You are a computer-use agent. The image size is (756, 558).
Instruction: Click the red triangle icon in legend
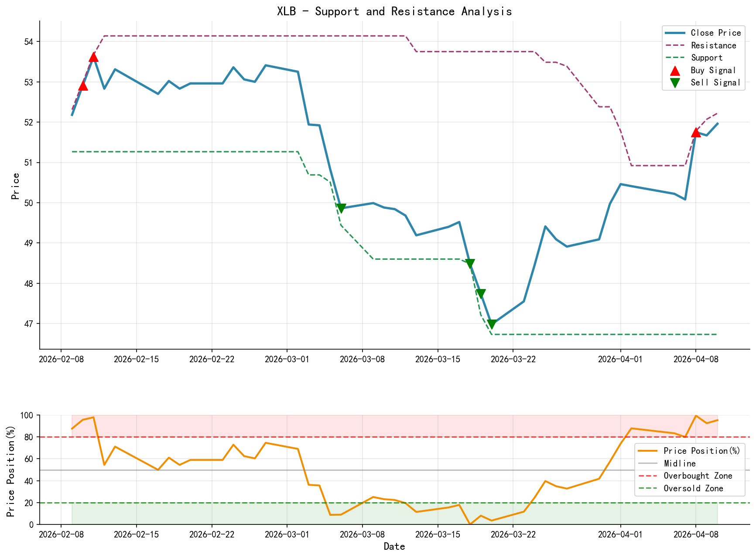click(x=674, y=70)
